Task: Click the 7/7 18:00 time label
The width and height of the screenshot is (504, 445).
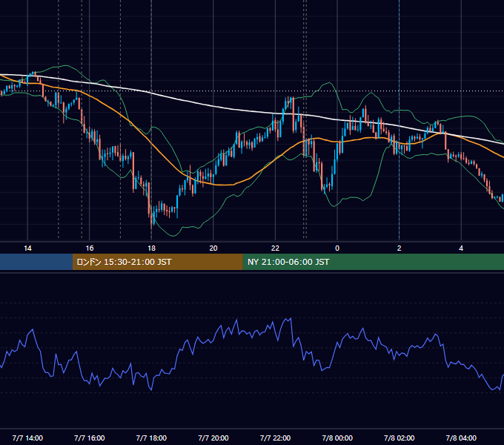Action: (151, 438)
